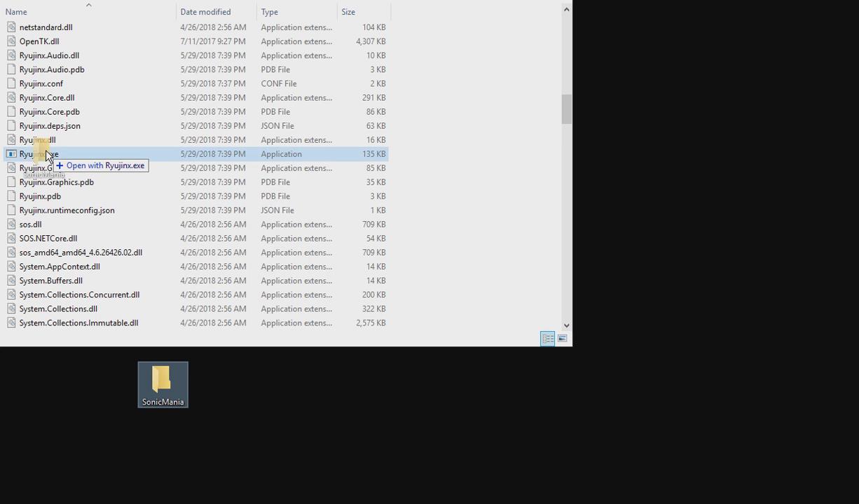859x504 pixels.
Task: Click the System.Collections.Immutable.dll file icon
Action: click(x=11, y=323)
